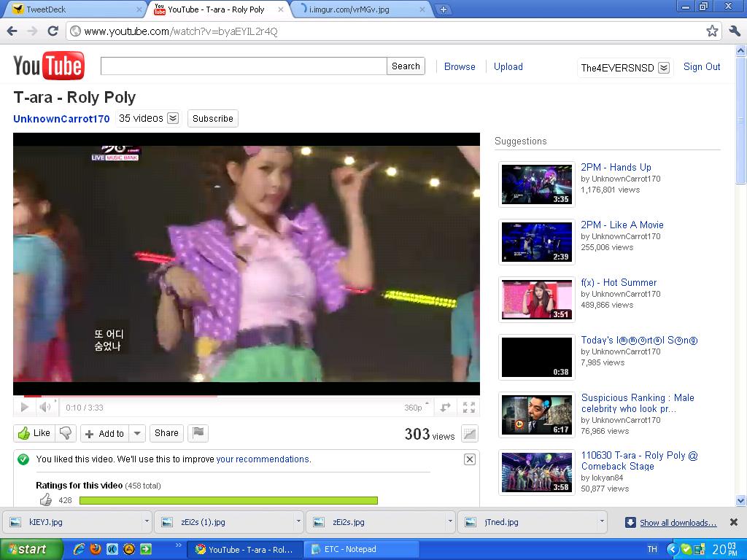
Task: Expand hidden system tray icons
Action: tap(672, 549)
